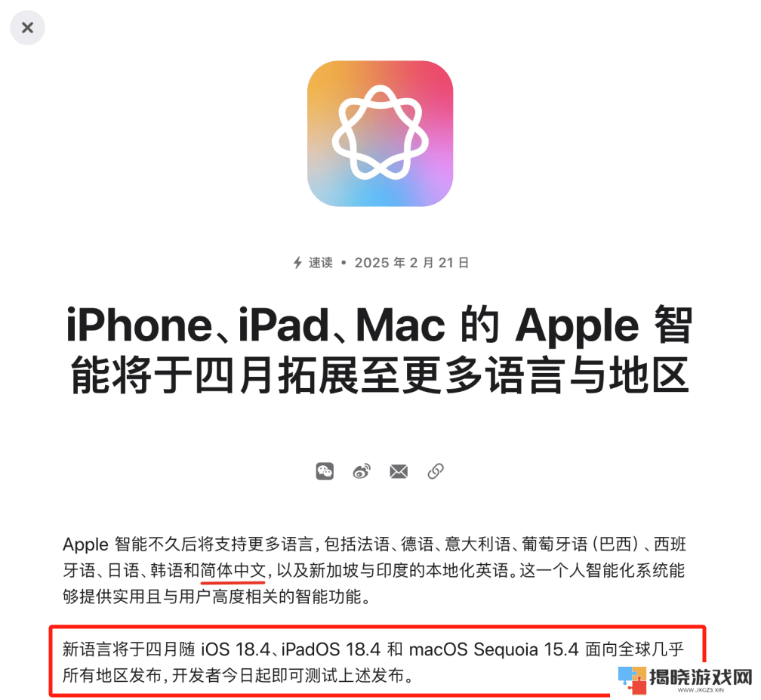Click the iPadOS 18.4 text
761x700 pixels.
pos(331,649)
